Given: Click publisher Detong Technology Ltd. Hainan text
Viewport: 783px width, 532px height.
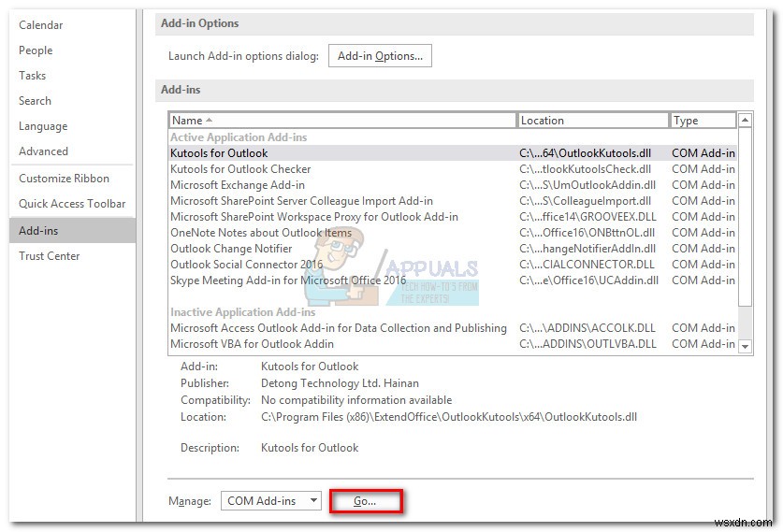Looking at the screenshot, I should [340, 383].
